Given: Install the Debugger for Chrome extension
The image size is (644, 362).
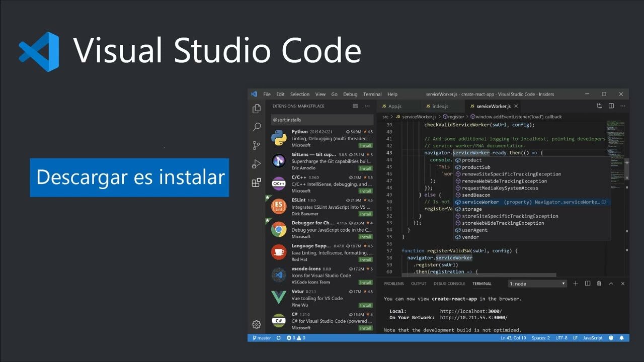Looking at the screenshot, I should [366, 237].
